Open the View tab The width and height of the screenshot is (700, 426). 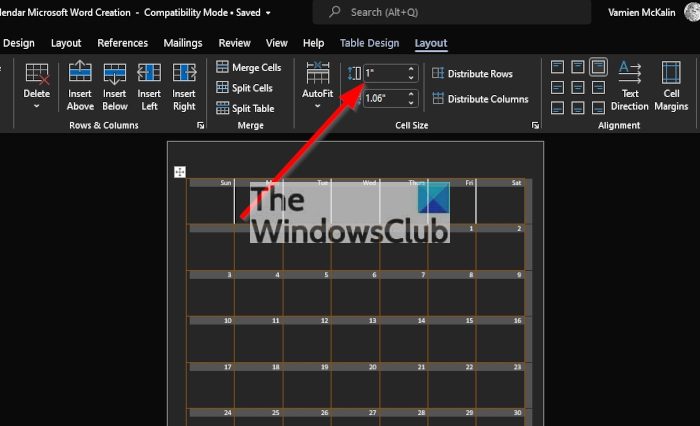coord(277,43)
